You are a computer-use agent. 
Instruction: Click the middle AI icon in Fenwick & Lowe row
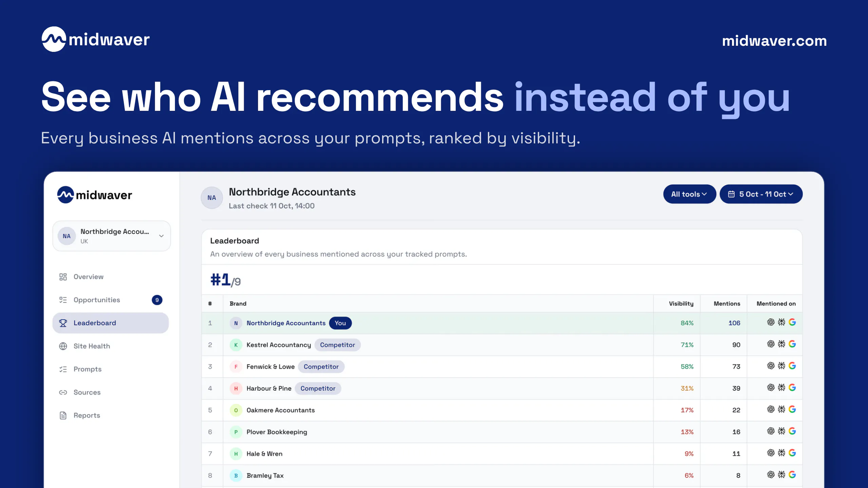click(x=782, y=366)
